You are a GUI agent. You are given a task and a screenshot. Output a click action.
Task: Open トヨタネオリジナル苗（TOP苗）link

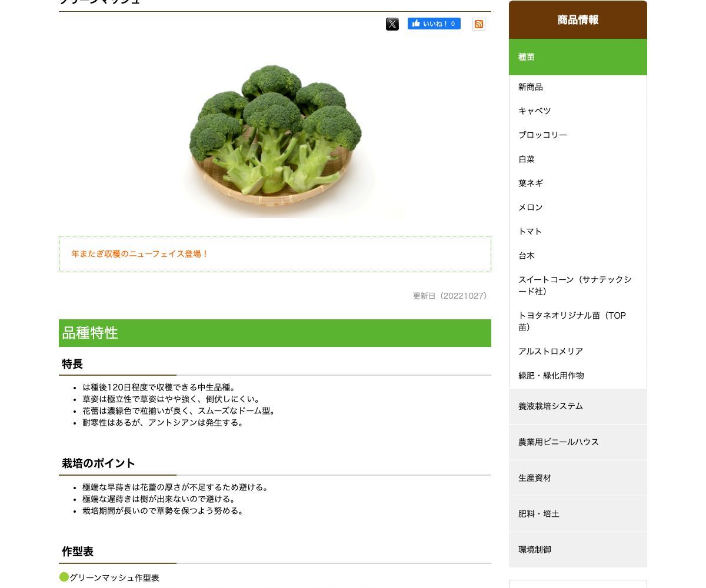click(572, 322)
